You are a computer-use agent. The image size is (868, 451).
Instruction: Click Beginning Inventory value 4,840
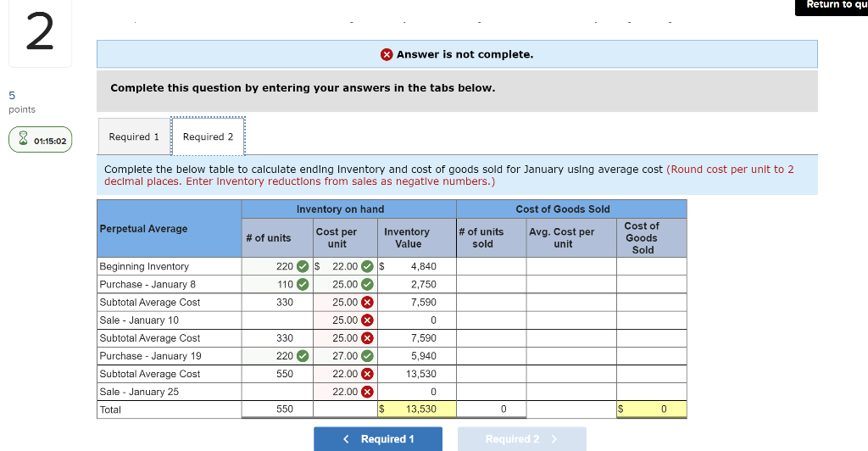[417, 266]
